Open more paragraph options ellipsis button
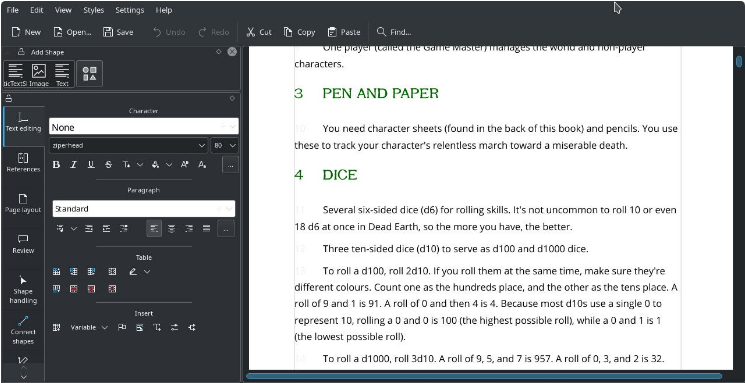The height and width of the screenshot is (383, 745). (x=226, y=229)
